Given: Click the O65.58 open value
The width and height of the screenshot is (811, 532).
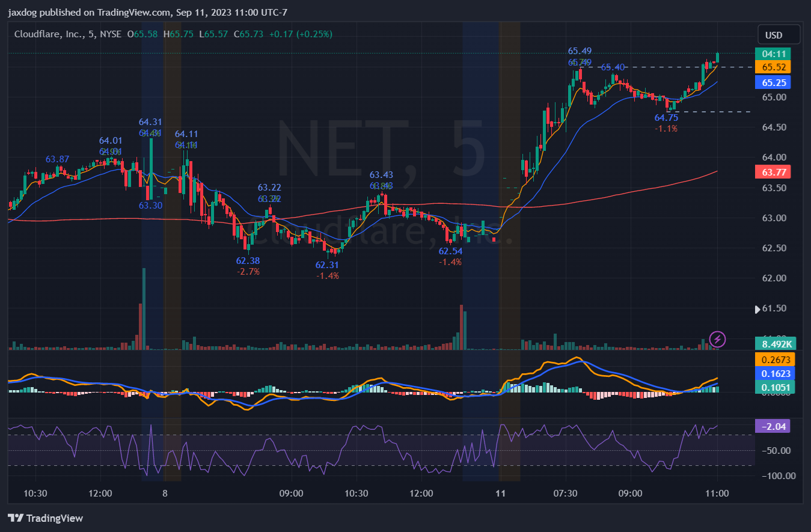Looking at the screenshot, I should click(x=142, y=34).
